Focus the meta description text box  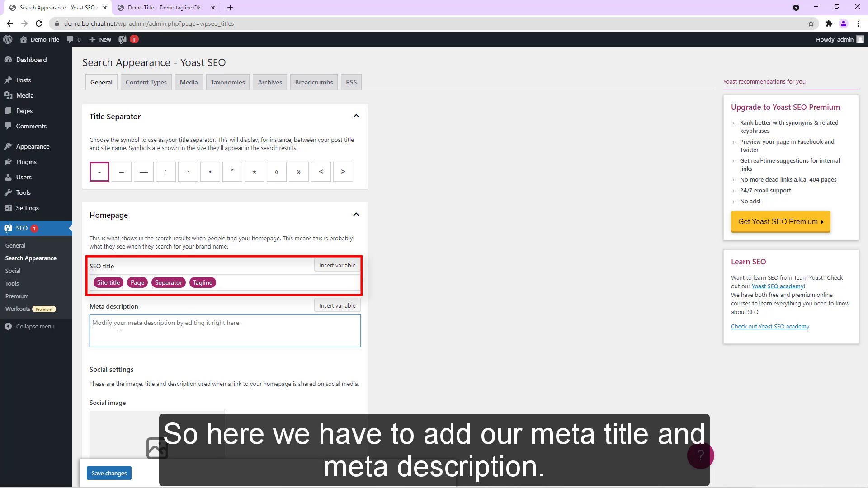point(225,331)
